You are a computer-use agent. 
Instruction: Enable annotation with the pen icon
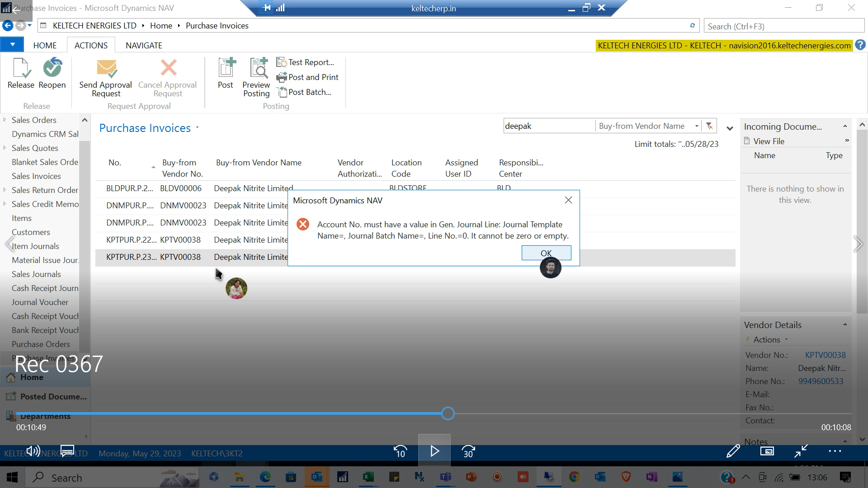click(732, 451)
